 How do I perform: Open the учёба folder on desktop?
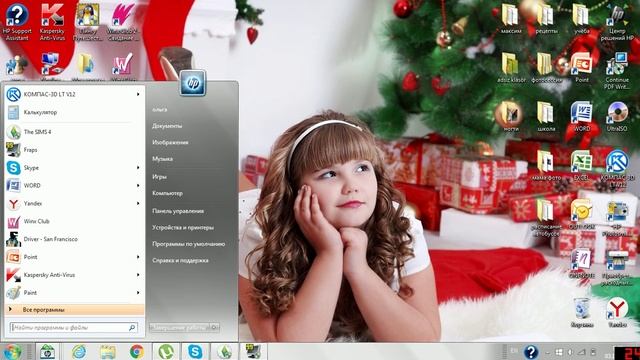[x=581, y=19]
